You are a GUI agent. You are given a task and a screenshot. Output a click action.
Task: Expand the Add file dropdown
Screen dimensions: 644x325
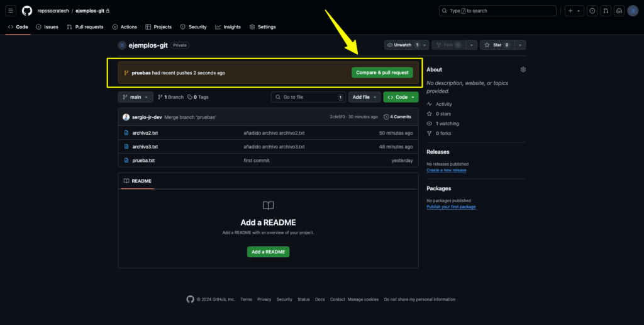point(364,97)
